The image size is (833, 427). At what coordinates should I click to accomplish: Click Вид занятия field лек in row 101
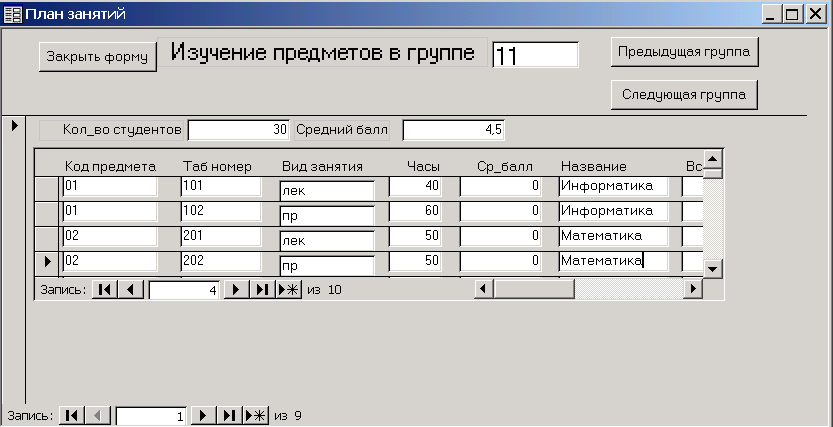tap(327, 191)
